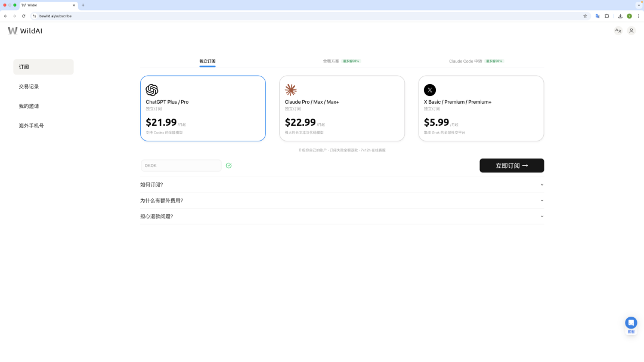
Task: Expand the 担心退款问题? question
Action: pos(342,216)
